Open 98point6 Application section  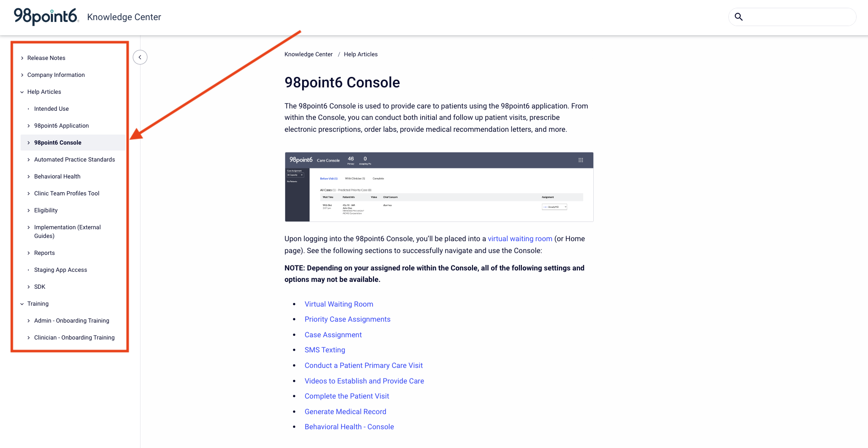(x=61, y=126)
